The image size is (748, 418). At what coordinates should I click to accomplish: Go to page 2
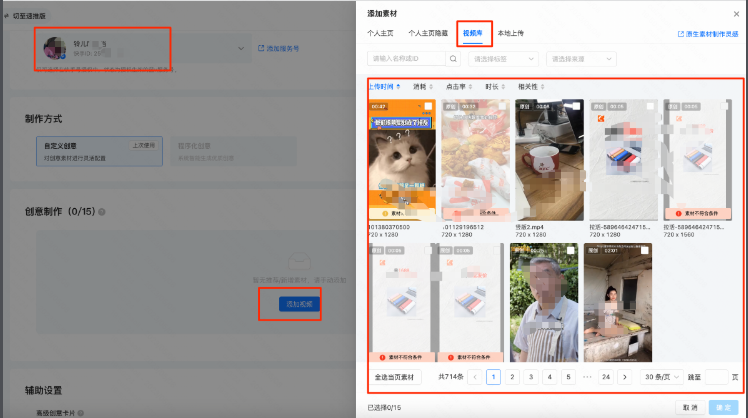click(512, 377)
